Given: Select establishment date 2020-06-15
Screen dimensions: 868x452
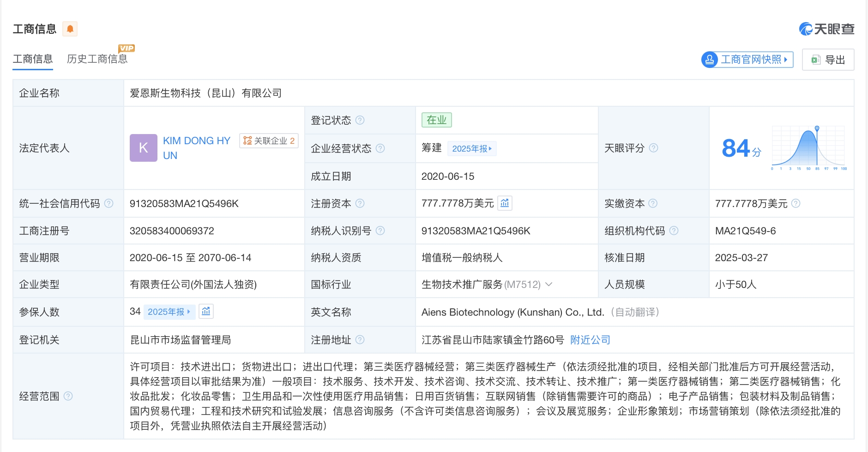Looking at the screenshot, I should 448,177.
